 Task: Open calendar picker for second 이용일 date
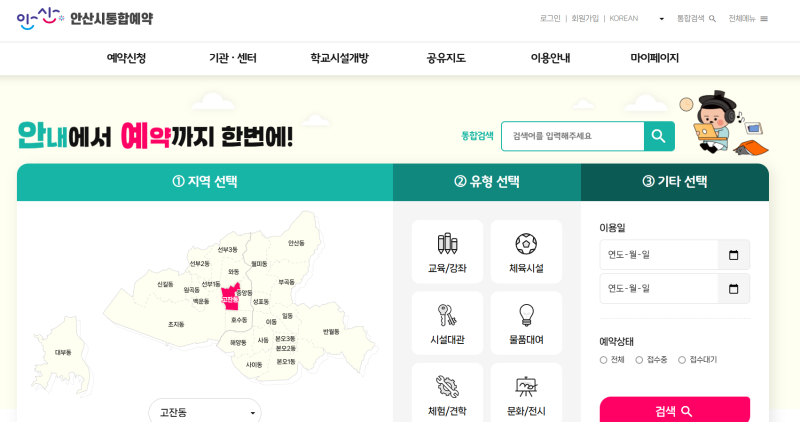coord(734,289)
